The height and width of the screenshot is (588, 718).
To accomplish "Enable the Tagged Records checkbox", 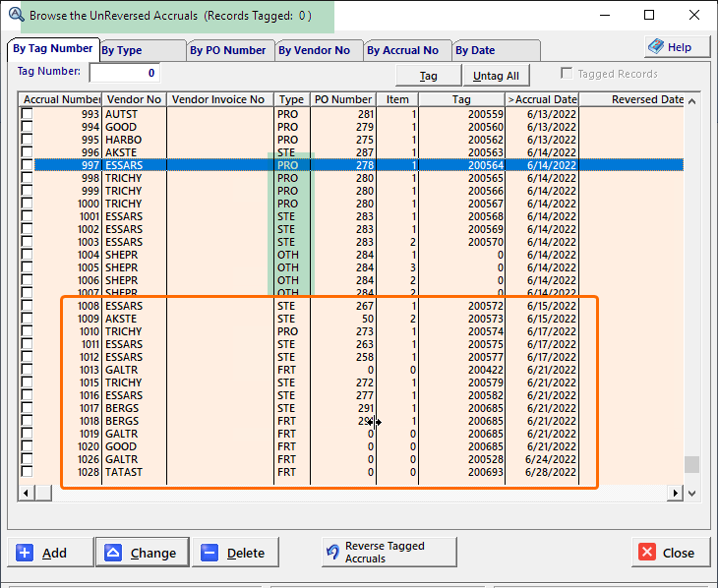I will point(566,74).
